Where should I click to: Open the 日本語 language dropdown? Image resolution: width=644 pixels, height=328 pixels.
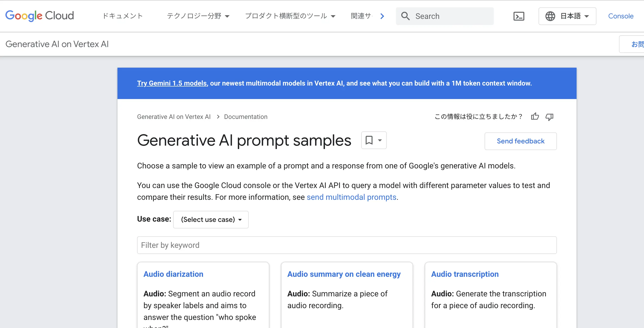(567, 16)
